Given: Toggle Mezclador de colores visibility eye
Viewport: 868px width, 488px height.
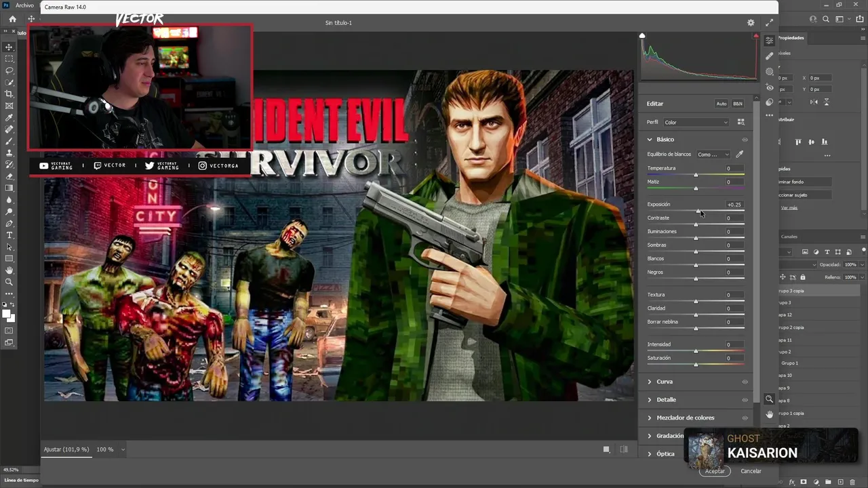Looking at the screenshot, I should (745, 418).
